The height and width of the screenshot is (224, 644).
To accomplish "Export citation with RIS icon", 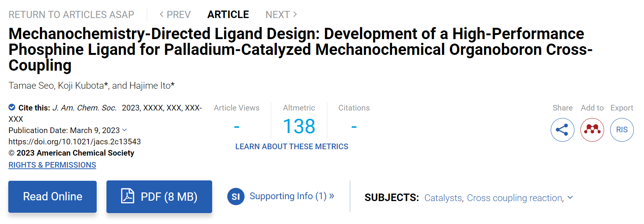I will tap(622, 130).
